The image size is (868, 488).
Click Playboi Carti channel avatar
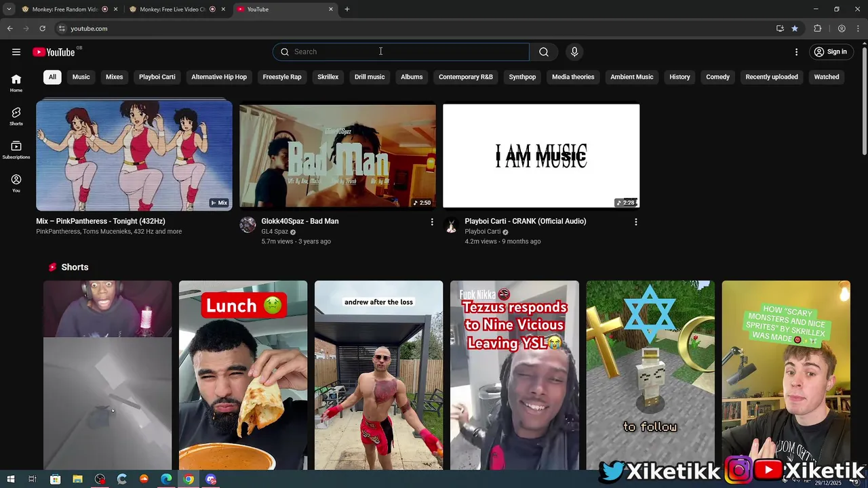click(x=451, y=225)
